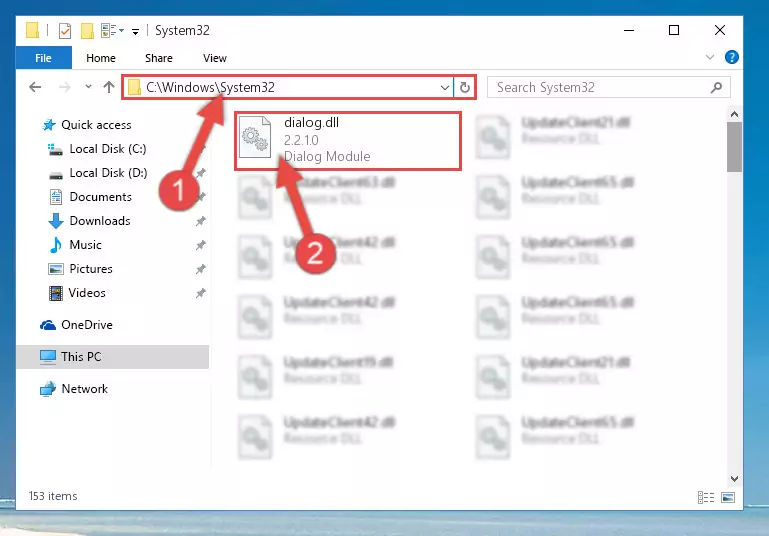Switch to large icons view in status bar

tap(728, 498)
